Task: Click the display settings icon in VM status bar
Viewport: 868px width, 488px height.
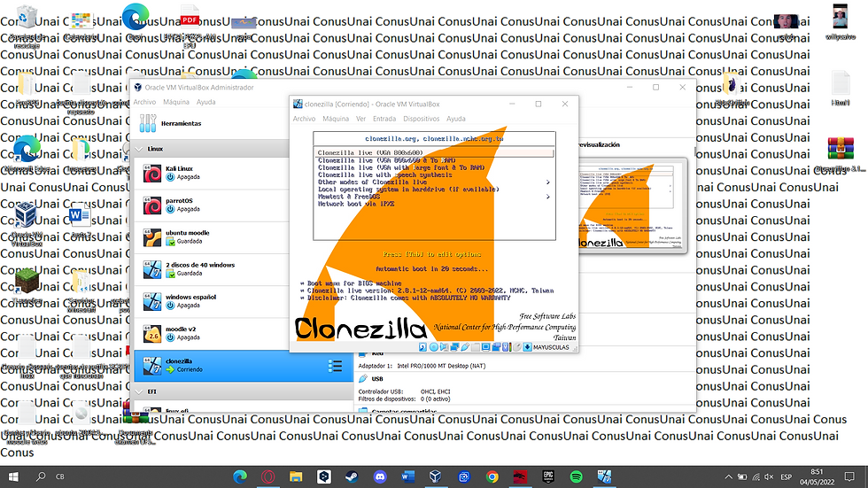Action: tap(486, 347)
